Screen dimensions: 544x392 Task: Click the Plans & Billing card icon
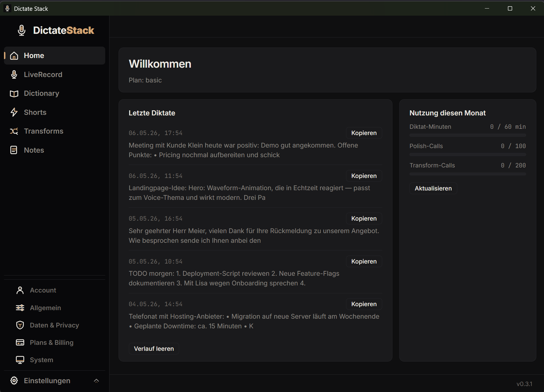[20, 343]
